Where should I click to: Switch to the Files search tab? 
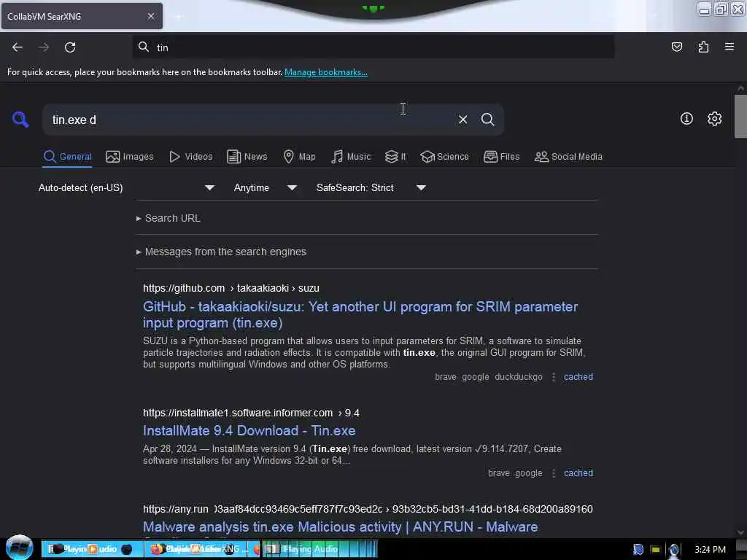tap(501, 157)
